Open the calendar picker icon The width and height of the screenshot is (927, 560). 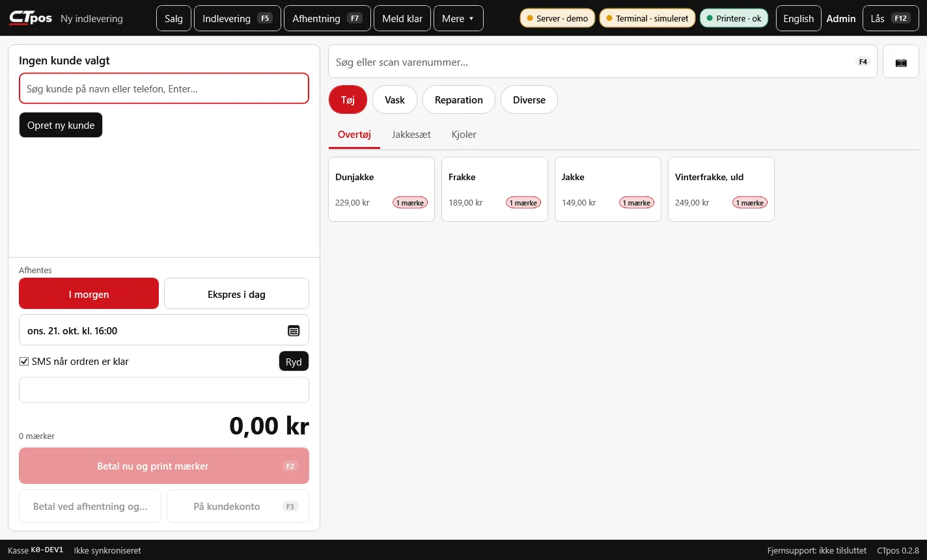pyautogui.click(x=294, y=330)
